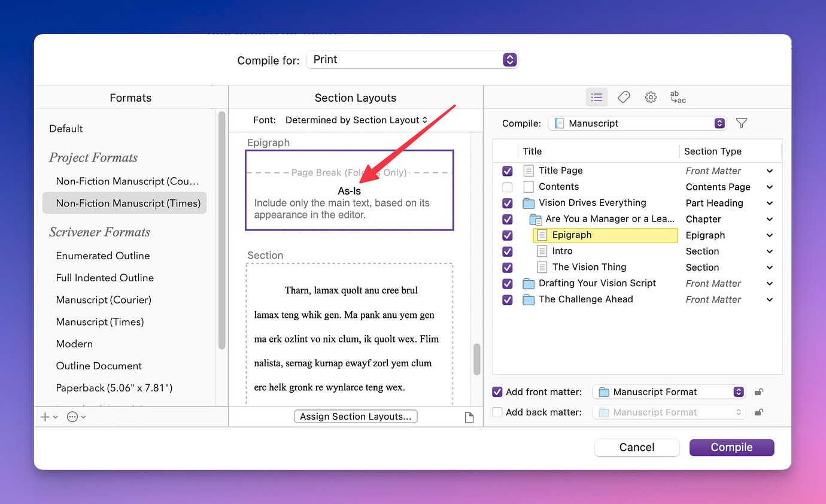Open the filter icon beside Manuscript

(742, 123)
